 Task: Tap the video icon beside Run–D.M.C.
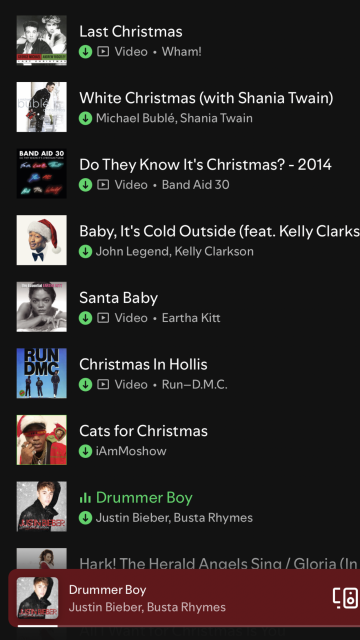pyautogui.click(x=103, y=384)
